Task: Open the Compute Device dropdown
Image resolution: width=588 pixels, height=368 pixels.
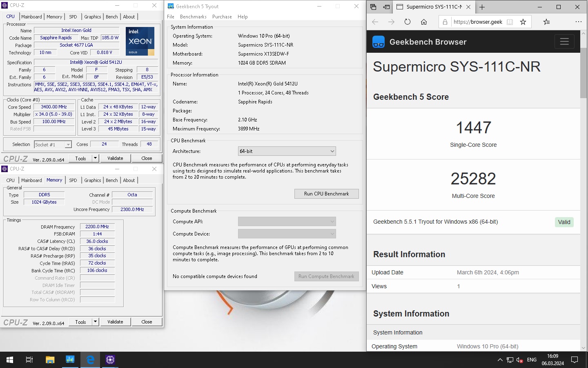Action: 287,234
